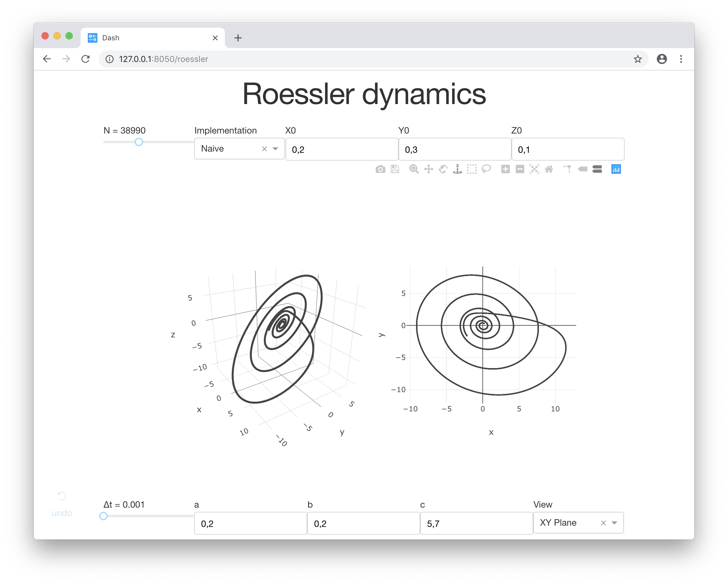Viewport: 728px width, 584px height.
Task: Click the Roessler dynamics heading
Action: point(364,94)
